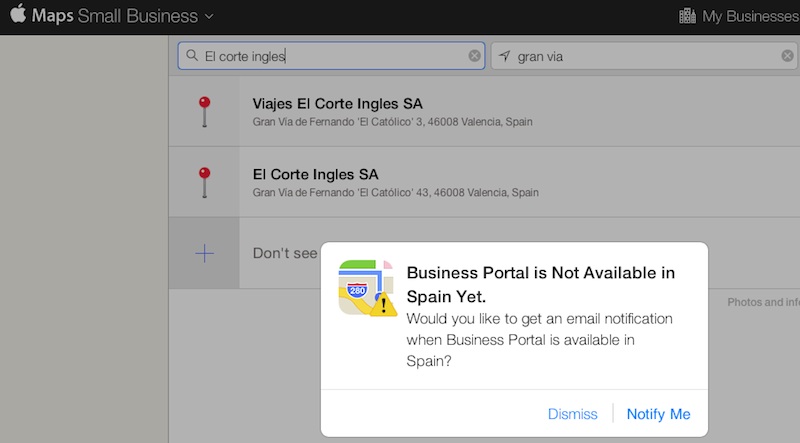Open the Maps Small Business dropdown chevron

pos(209,16)
